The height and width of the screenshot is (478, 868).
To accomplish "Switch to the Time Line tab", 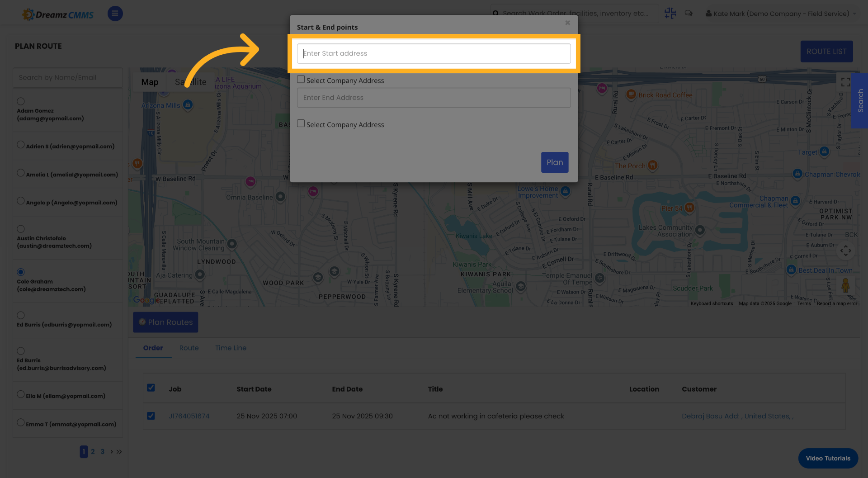I will pos(231,348).
